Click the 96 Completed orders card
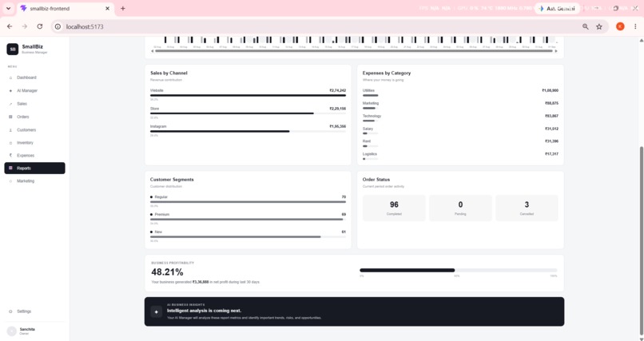Image resolution: width=644 pixels, height=341 pixels. tap(394, 208)
